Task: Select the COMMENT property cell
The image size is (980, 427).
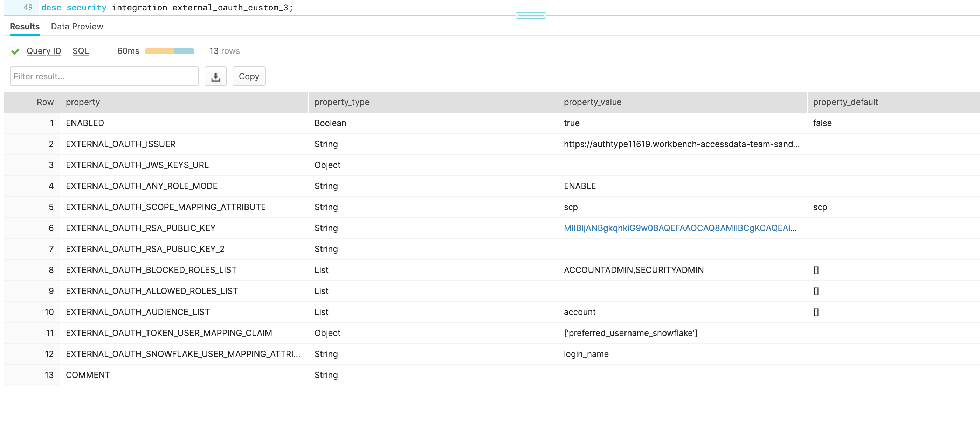Action: 184,375
